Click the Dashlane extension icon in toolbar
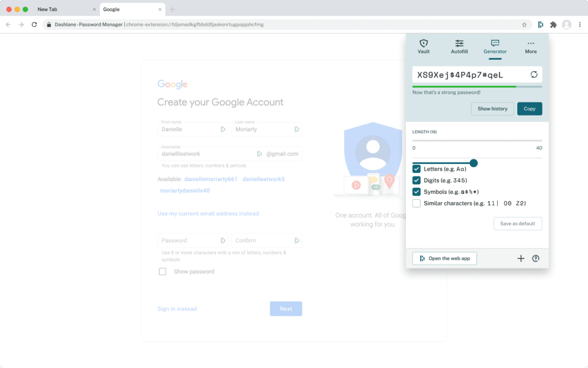The width and height of the screenshot is (588, 368). tap(540, 25)
